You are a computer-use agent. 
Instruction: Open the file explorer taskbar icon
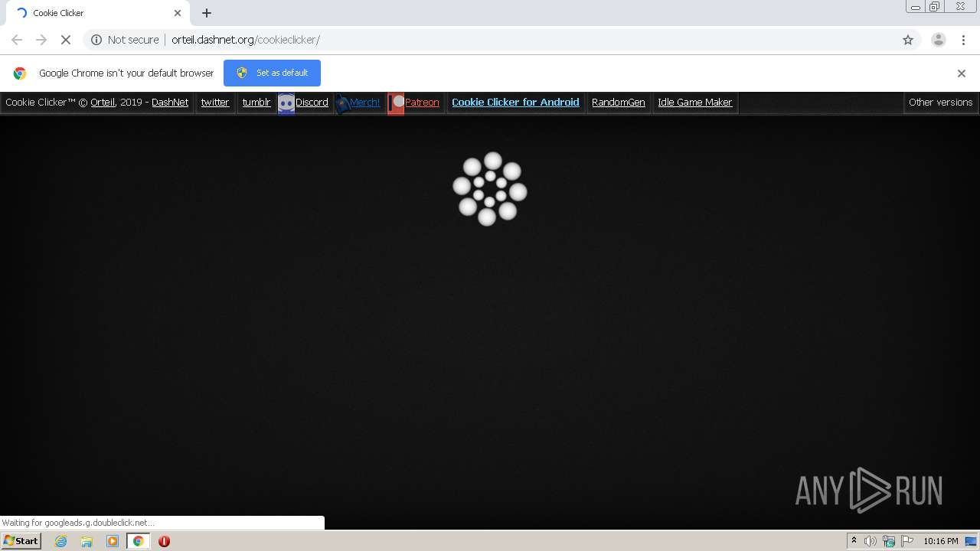pyautogui.click(x=87, y=541)
